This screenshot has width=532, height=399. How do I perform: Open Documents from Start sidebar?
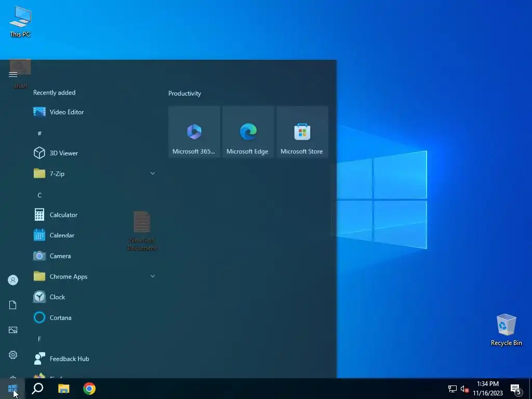(13, 305)
